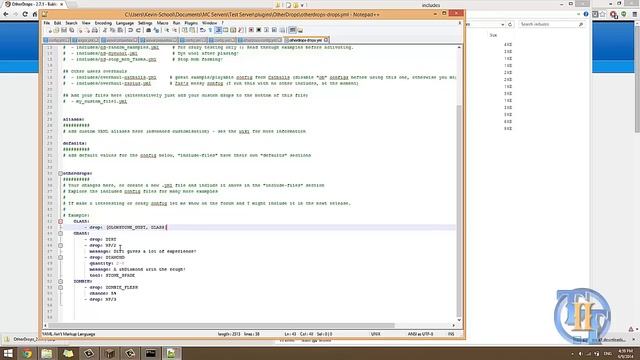This screenshot has width=640, height=360.
Task: Open the Replace toolbar icon
Action: pos(157,30)
